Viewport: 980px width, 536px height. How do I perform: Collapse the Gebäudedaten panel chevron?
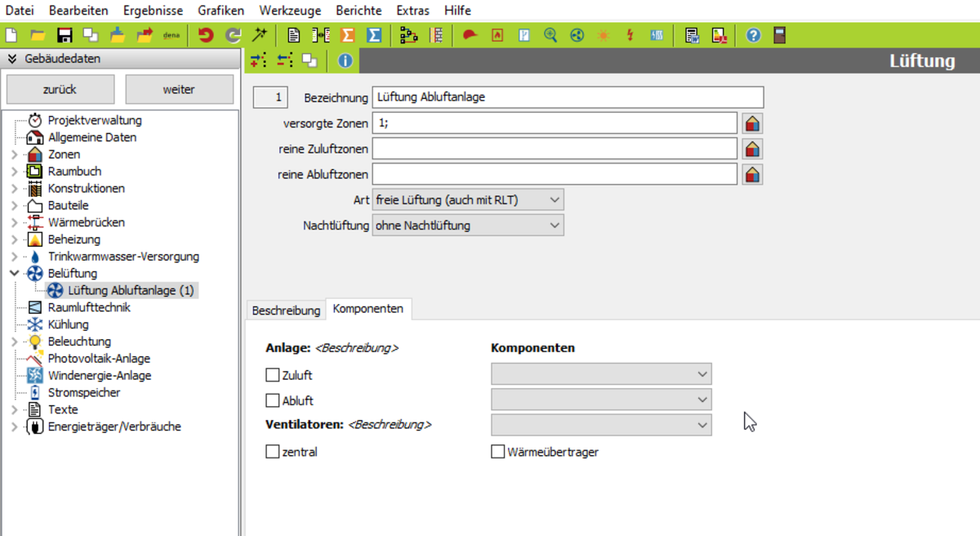pos(12,59)
